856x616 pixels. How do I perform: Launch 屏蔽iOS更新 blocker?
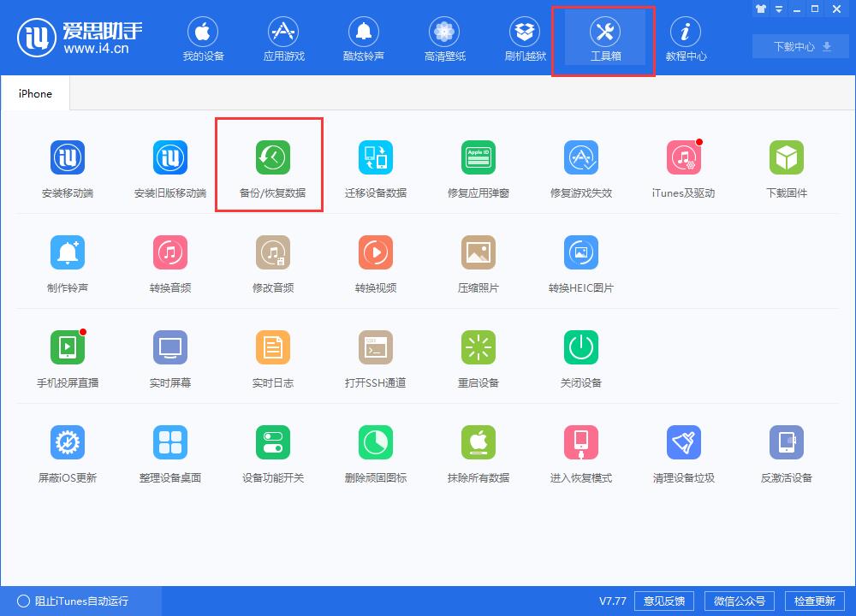pos(67,451)
